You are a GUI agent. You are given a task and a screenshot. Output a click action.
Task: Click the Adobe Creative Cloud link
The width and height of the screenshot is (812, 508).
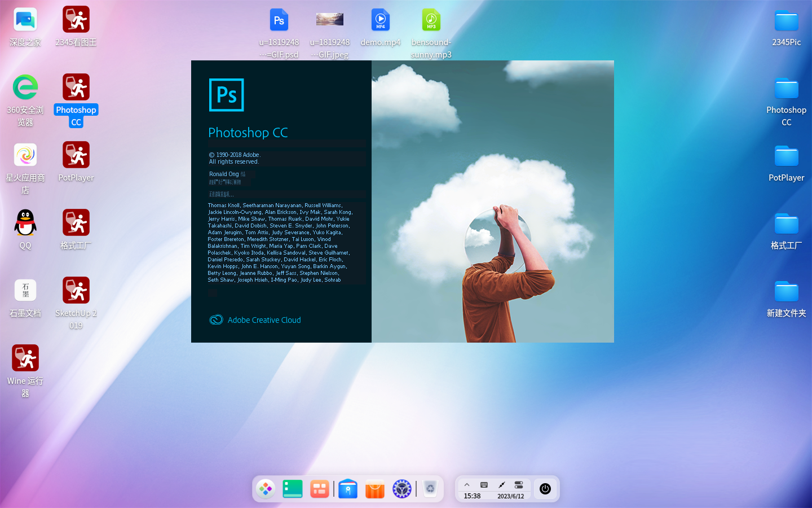[x=264, y=320]
